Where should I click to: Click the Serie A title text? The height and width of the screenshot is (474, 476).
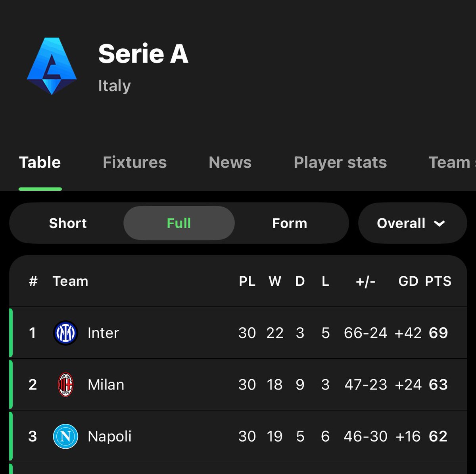tap(143, 54)
